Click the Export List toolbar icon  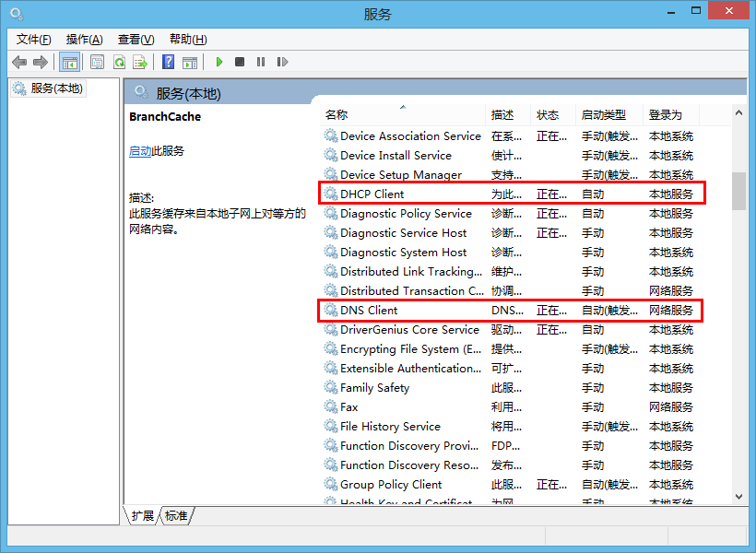click(x=140, y=62)
